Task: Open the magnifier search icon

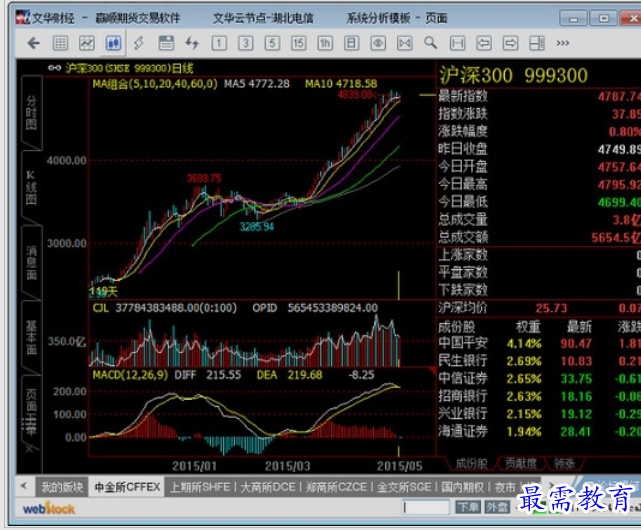Action: coord(430,43)
